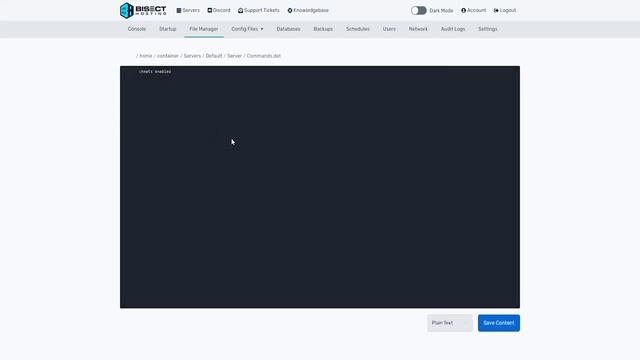Viewport: 640px width, 360px height.
Task: Click the Discord icon in header
Action: 210,10
